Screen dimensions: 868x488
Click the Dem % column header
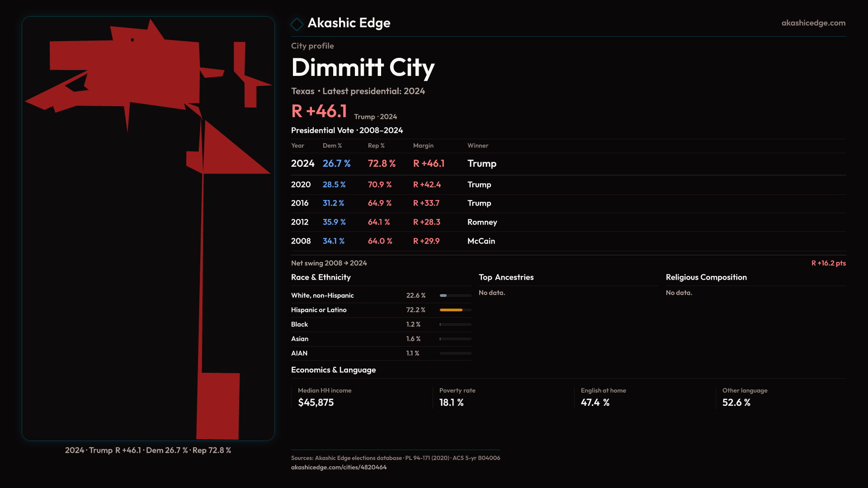(x=332, y=145)
